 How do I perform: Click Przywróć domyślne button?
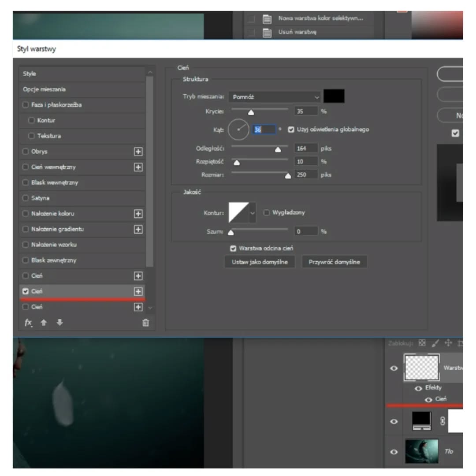click(334, 262)
